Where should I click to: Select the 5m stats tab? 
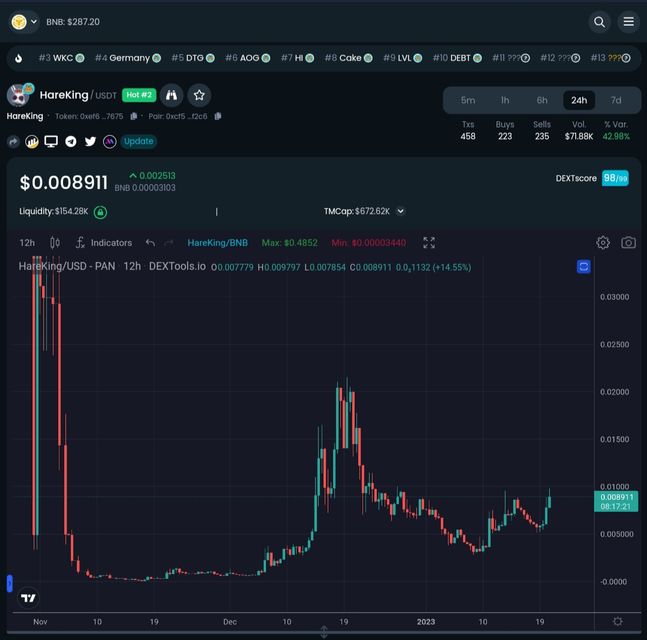coord(468,100)
